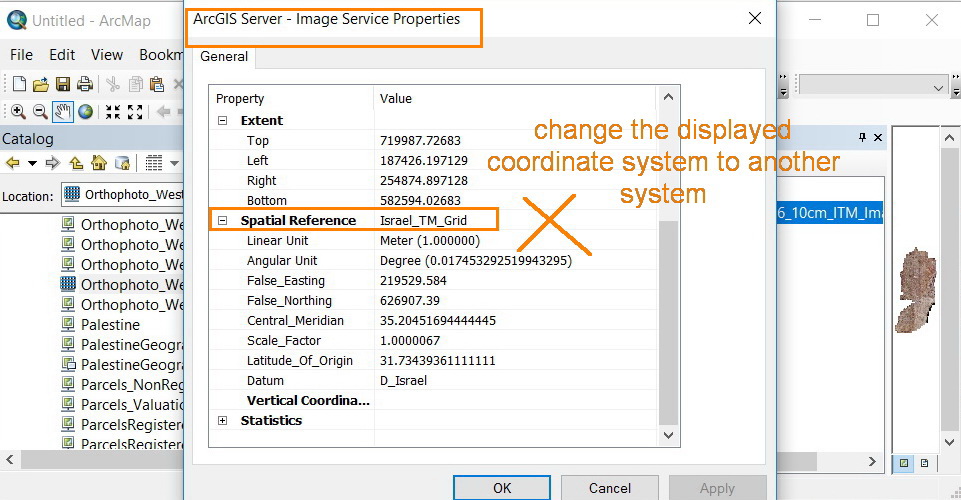
Task: Click the Cancel button
Action: coord(610,488)
